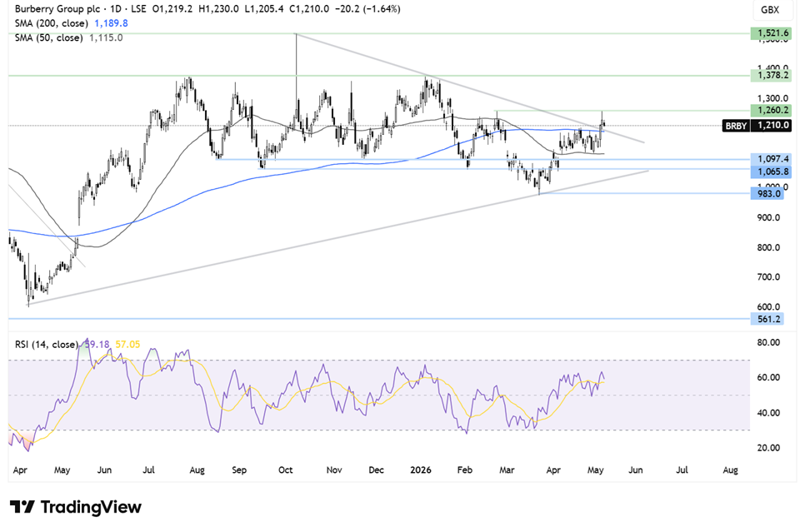Click the 20.00 RSI axis tick

[x=768, y=448]
